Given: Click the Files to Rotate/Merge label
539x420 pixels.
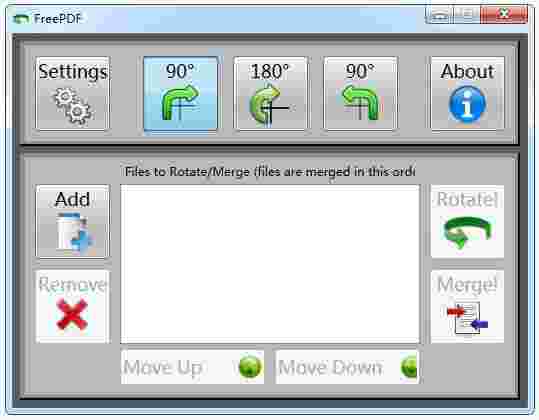Looking at the screenshot, I should tap(270, 171).
